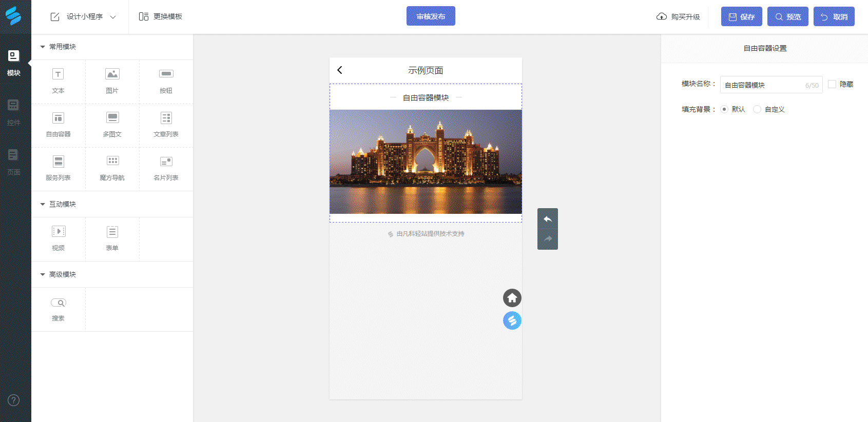Click the 保存 save button
Image resolution: width=868 pixels, height=422 pixels.
742,16
